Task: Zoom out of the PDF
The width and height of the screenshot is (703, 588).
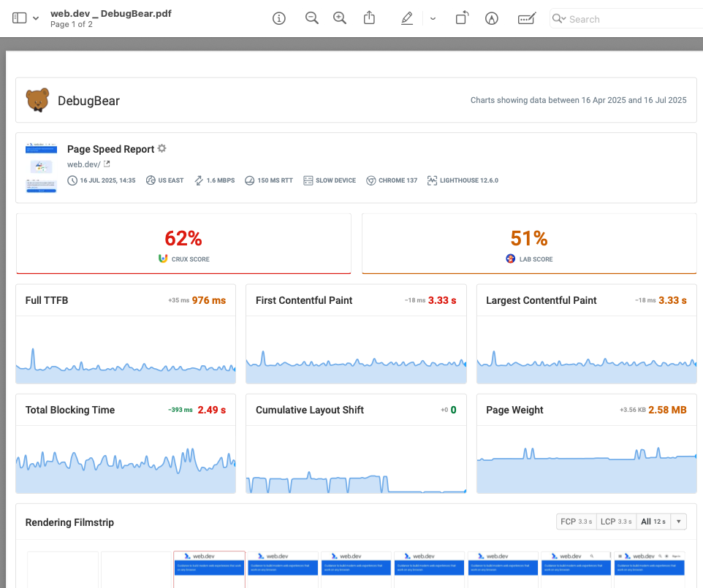Action: tap(311, 18)
